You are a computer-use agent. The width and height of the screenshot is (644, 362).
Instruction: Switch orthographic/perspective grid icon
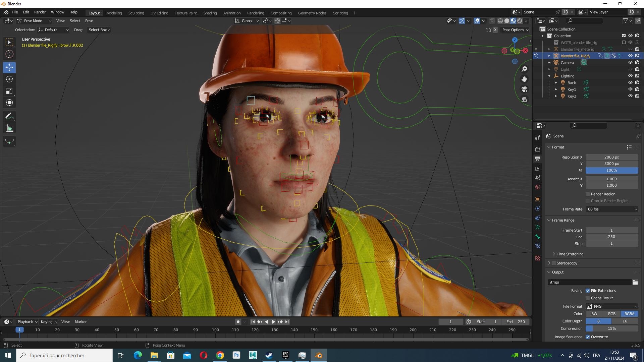coord(524,99)
